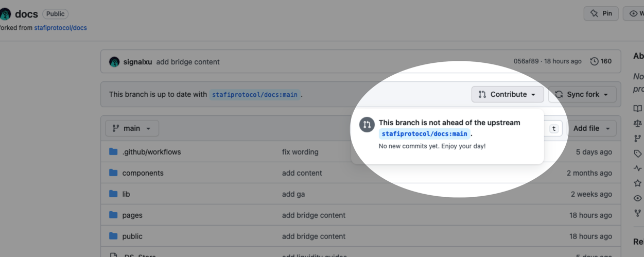Click the '2 months ago' timestamp
This screenshot has height=257, width=644.
point(589,173)
